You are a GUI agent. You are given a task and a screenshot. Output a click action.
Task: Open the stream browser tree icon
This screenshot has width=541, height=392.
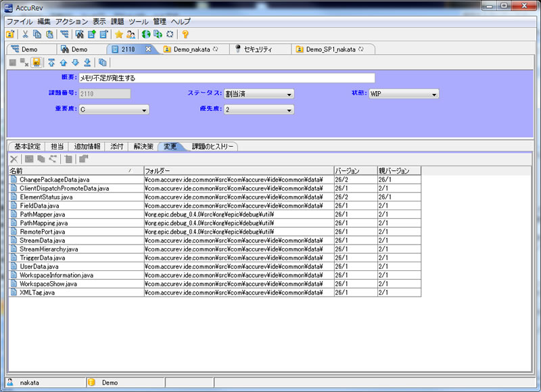(64, 34)
